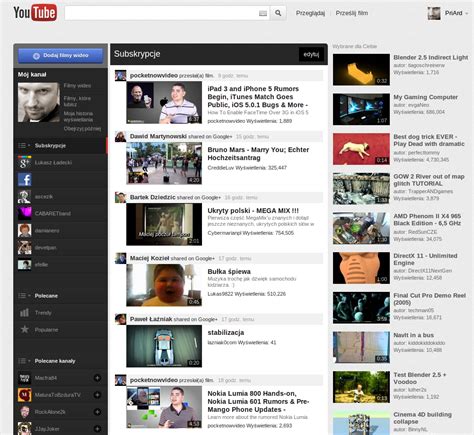Click the YouTube logo
Viewport: 474px width, 435px height.
click(x=35, y=13)
